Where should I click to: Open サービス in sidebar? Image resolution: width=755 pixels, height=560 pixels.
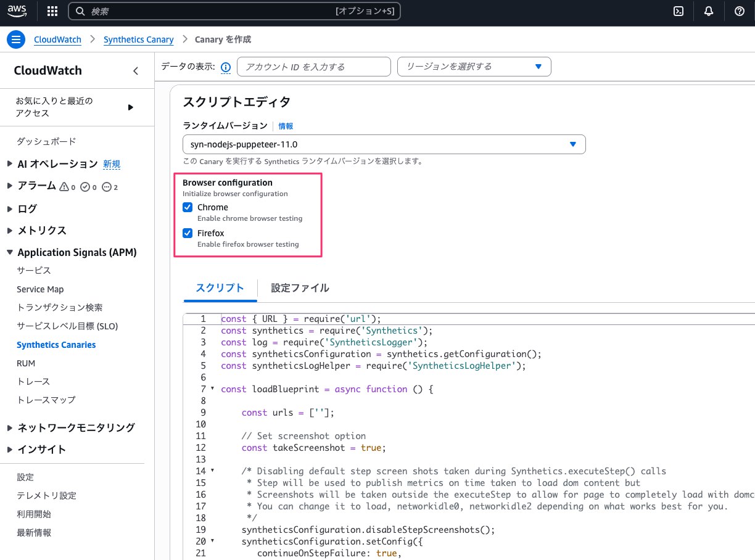point(34,270)
